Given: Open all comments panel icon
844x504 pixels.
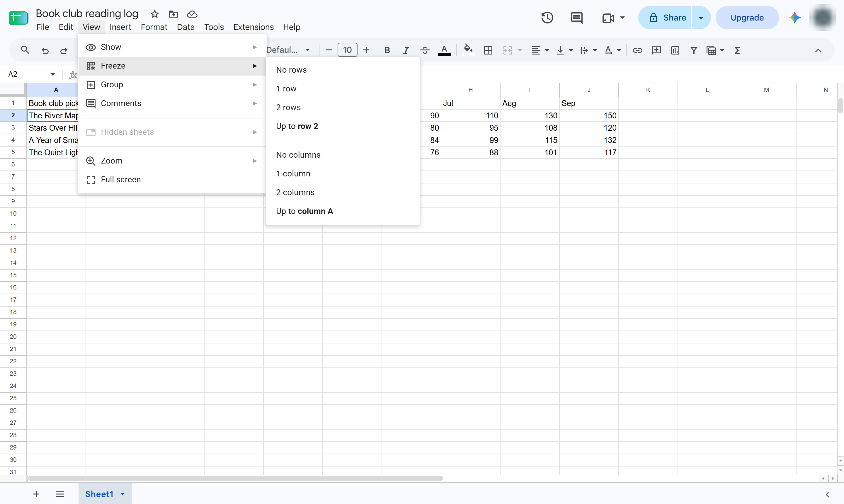Looking at the screenshot, I should click(576, 18).
